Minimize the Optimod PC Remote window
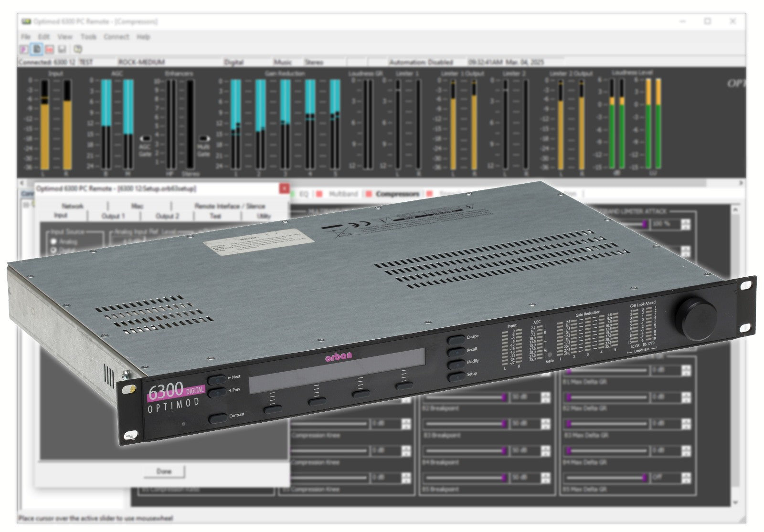 (x=684, y=21)
